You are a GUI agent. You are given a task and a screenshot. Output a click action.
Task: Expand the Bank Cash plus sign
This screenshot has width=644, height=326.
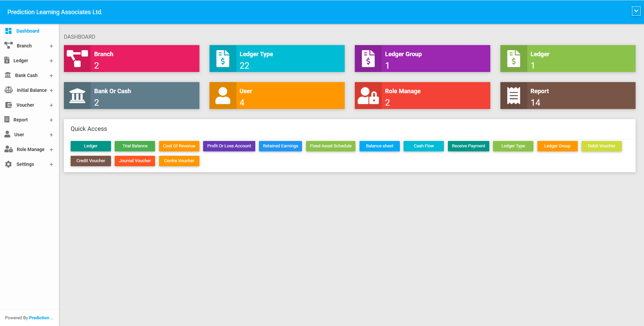tap(51, 76)
